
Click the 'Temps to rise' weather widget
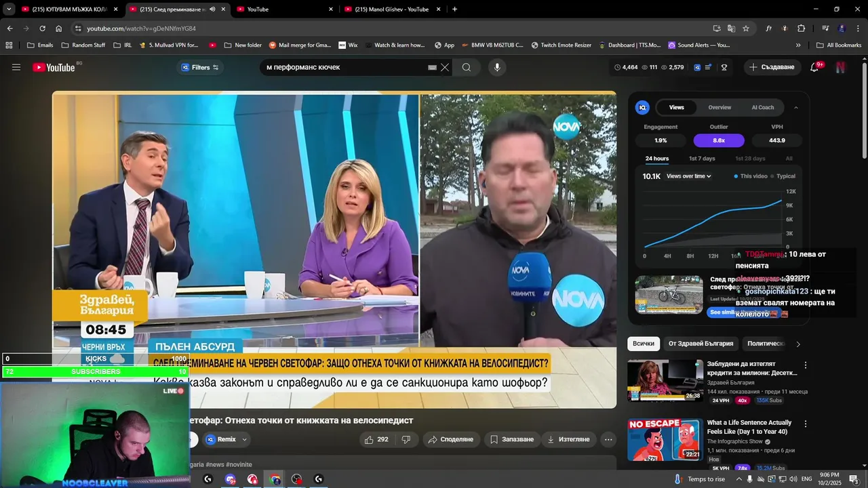pyautogui.click(x=700, y=479)
